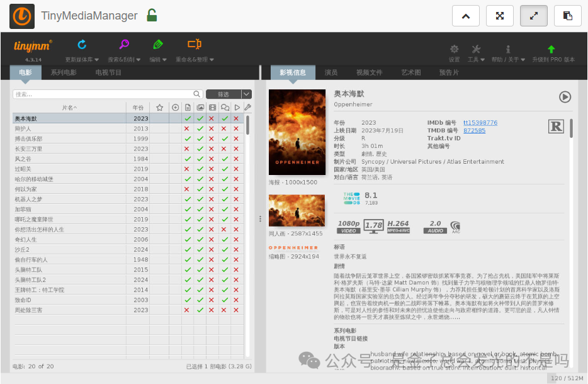Viewport: 588px width, 384px height.
Task: Click the Oppenheimer poster thumbnail
Action: (297, 132)
